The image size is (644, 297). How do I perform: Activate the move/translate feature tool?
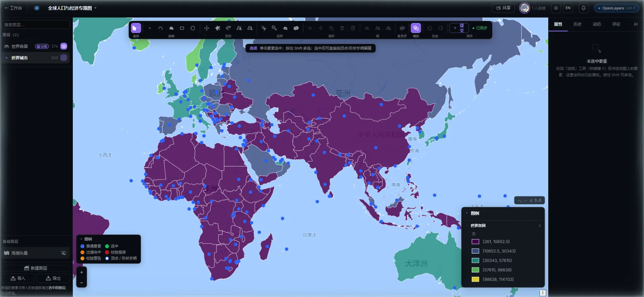coord(206,28)
